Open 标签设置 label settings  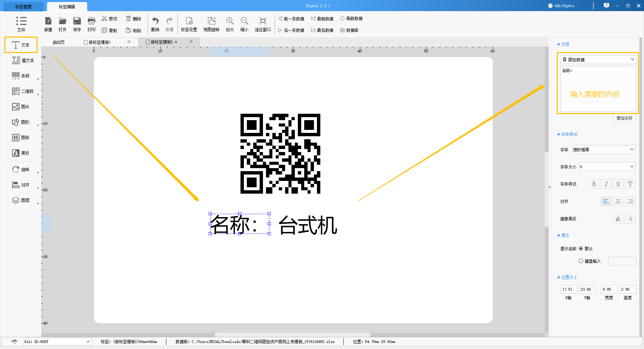pos(189,24)
